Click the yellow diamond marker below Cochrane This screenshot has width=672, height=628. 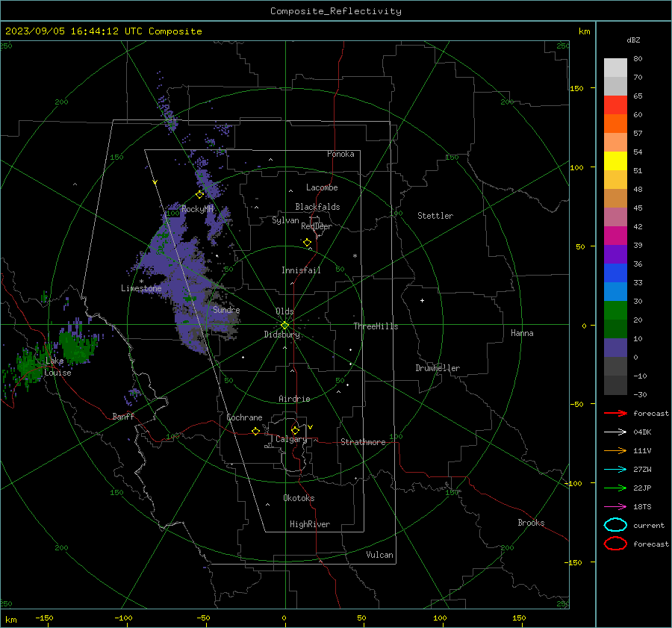[256, 431]
